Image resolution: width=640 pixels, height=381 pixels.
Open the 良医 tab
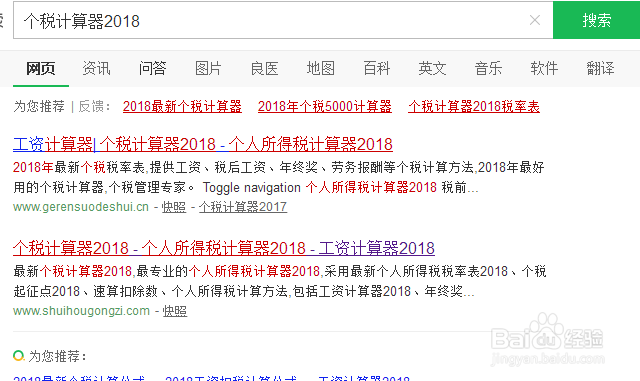264,68
